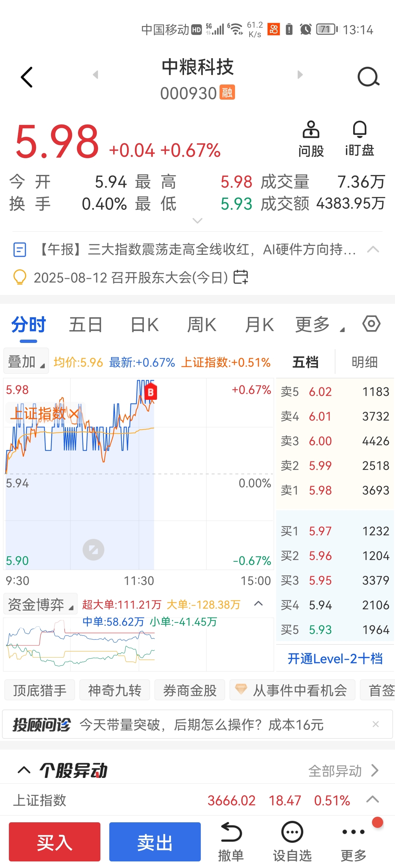Select the 分时 chart tab
Viewport: 395px width, 868px height.
pos(28,325)
